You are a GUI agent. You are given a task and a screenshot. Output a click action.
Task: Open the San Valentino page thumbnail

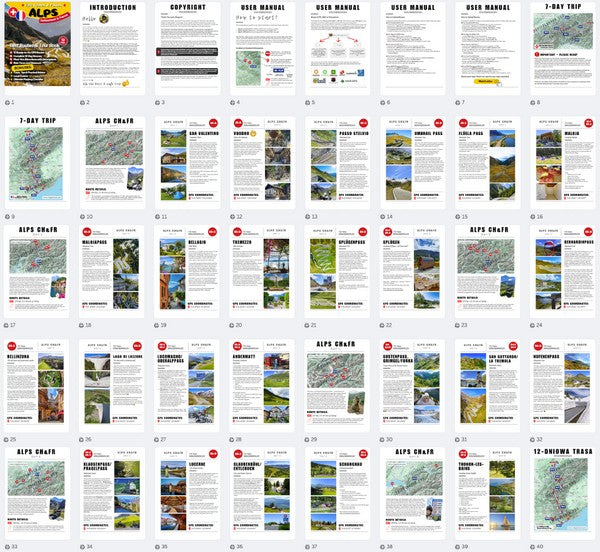(185, 160)
